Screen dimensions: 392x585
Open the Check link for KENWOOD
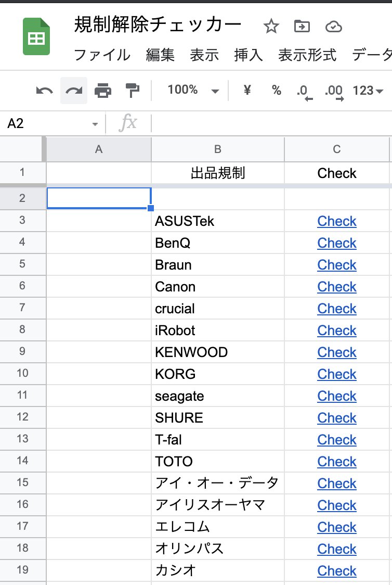pos(337,352)
